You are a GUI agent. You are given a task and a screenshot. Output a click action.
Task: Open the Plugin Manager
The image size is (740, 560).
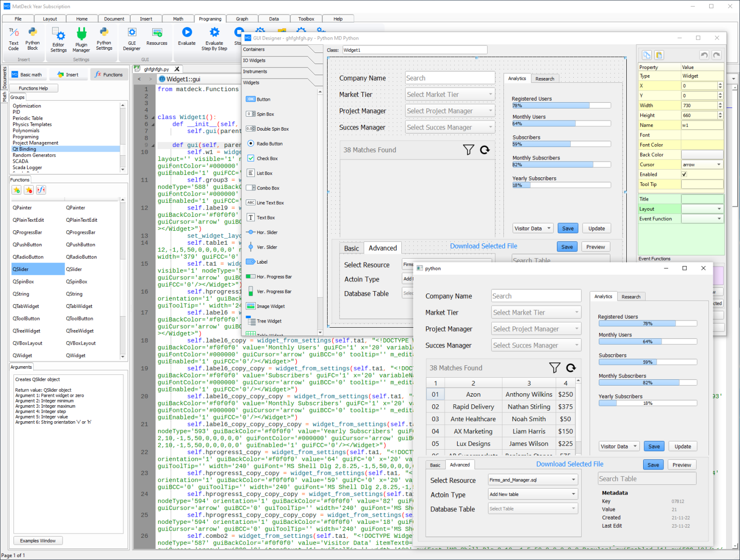pos(81,39)
